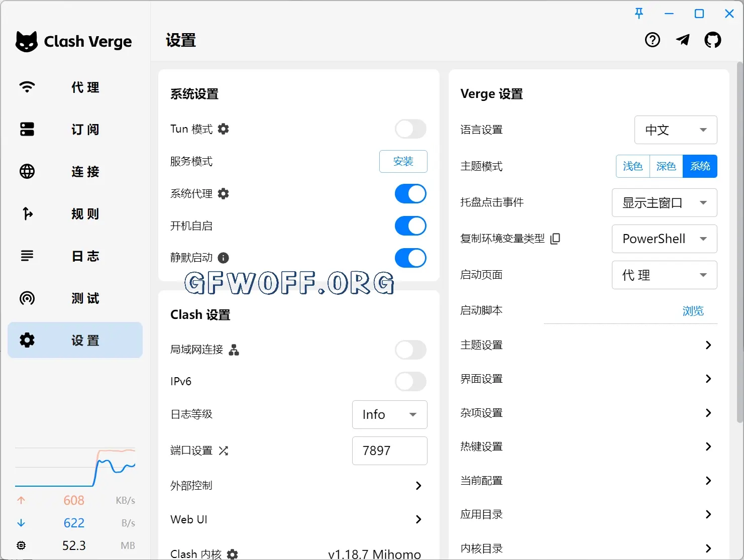Go to the 测试 page

click(75, 298)
